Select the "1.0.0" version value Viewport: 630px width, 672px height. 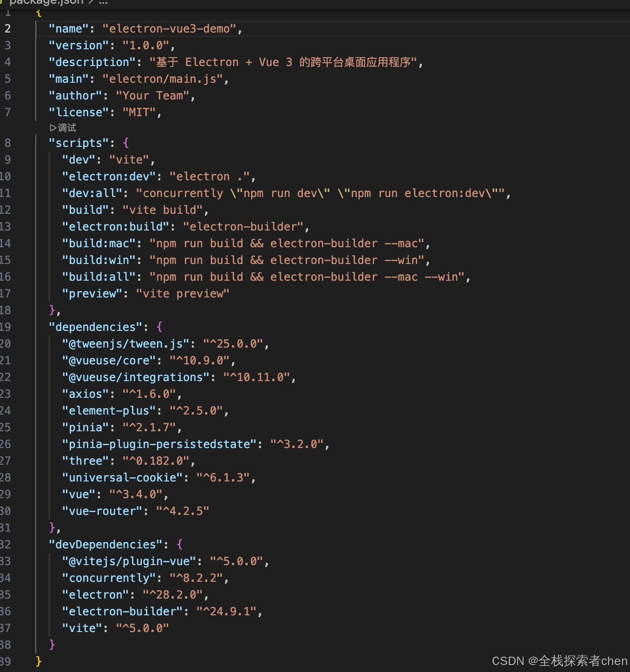tap(146, 46)
